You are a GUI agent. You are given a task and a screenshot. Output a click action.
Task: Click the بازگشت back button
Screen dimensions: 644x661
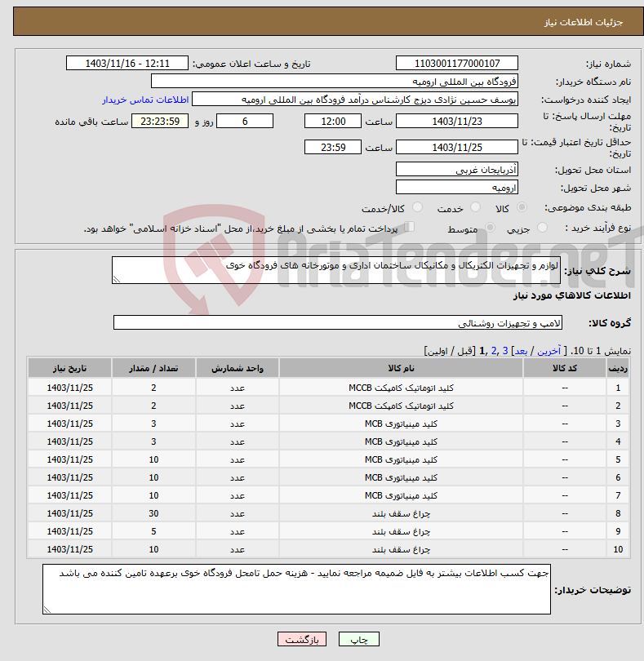[x=302, y=639]
